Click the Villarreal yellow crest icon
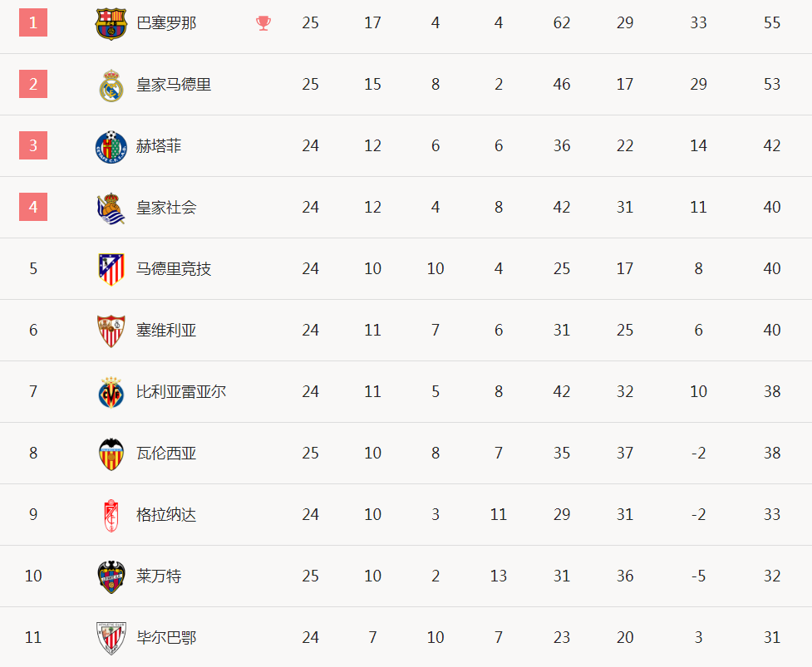This screenshot has height=667, width=812. 111,392
